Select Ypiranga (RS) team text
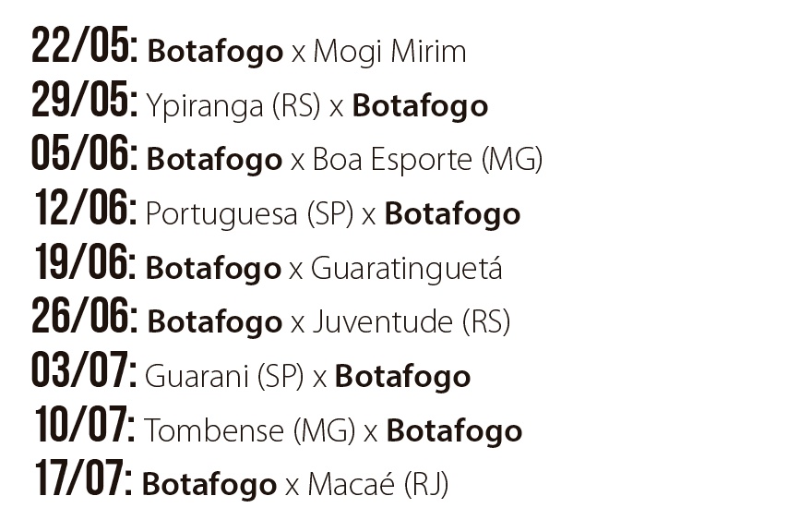812x508 pixels. (233, 106)
